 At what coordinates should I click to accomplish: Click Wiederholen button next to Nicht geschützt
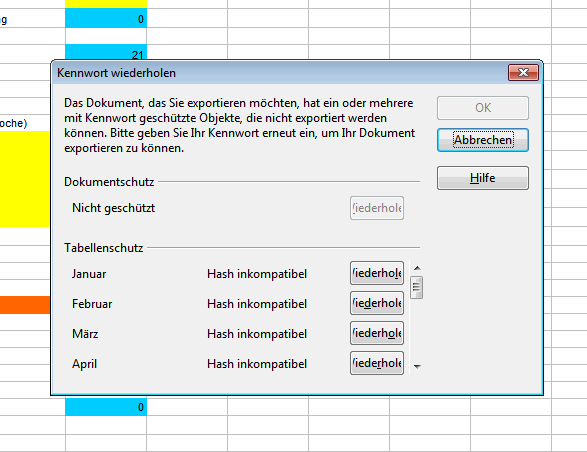click(x=377, y=208)
